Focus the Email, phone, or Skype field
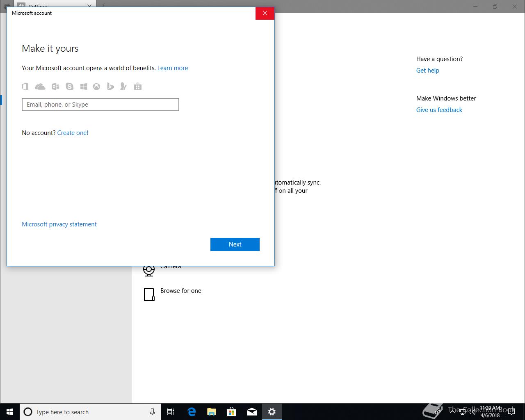525x420 pixels. (100, 105)
